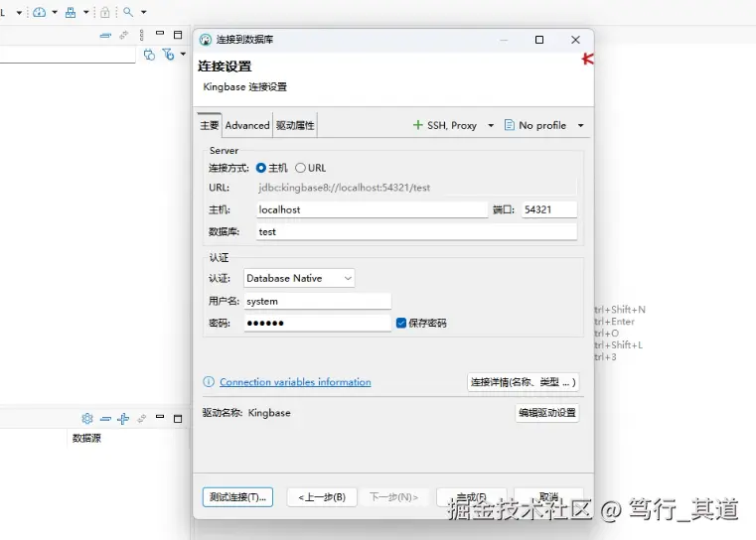The height and width of the screenshot is (540, 756).
Task: Open navigator panel view menu dots
Action: [141, 35]
